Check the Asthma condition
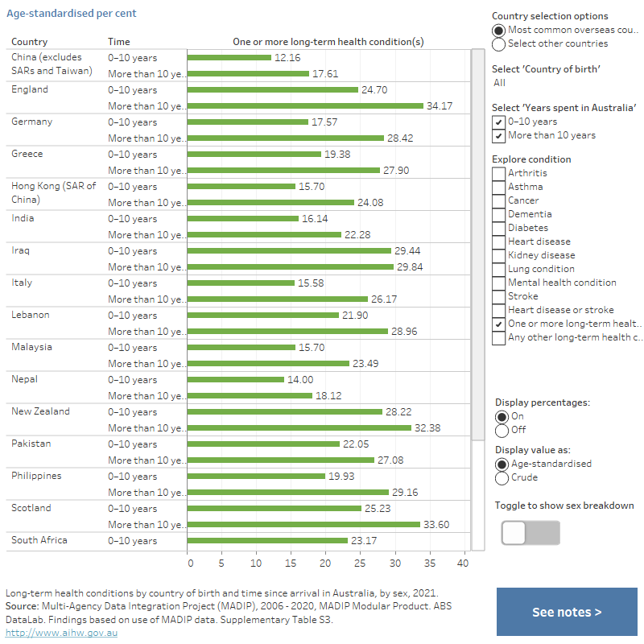 click(x=497, y=187)
